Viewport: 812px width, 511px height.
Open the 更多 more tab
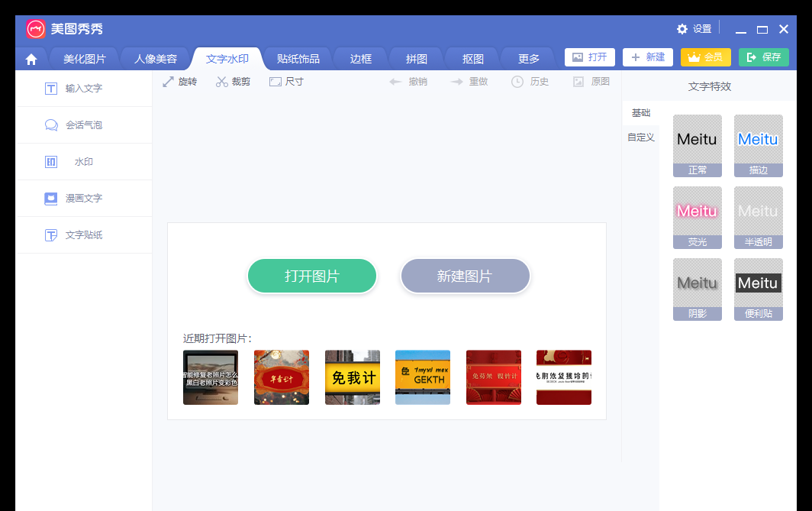pos(529,59)
